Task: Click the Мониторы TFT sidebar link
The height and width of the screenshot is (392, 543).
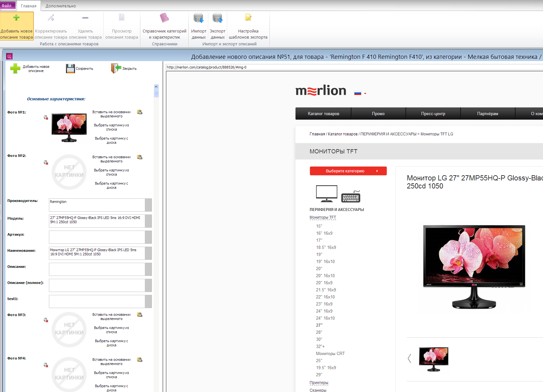Action: [x=323, y=217]
